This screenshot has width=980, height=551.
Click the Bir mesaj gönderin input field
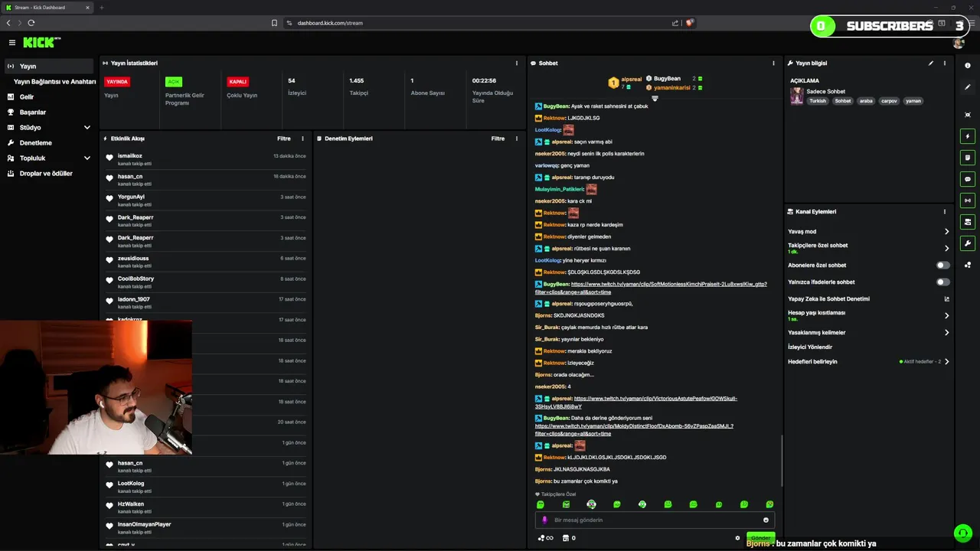[x=655, y=520]
